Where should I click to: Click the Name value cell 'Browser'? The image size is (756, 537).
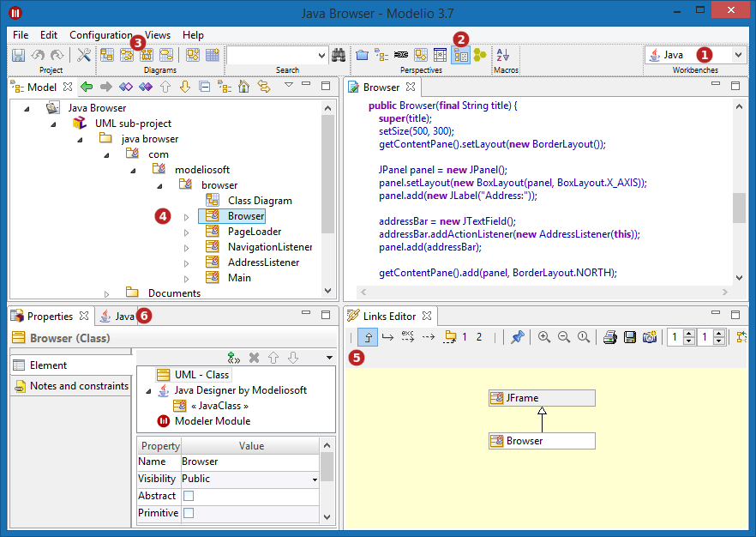pyautogui.click(x=249, y=462)
